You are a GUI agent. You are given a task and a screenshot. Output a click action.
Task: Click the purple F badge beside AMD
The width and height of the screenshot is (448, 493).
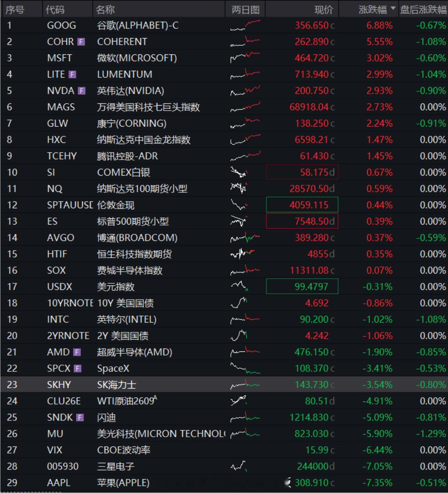77,352
